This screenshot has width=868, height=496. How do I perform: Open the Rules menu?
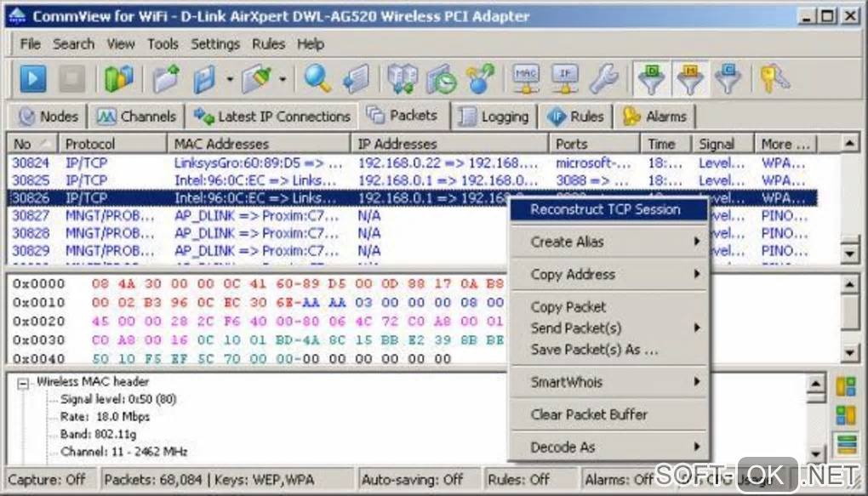pyautogui.click(x=268, y=44)
